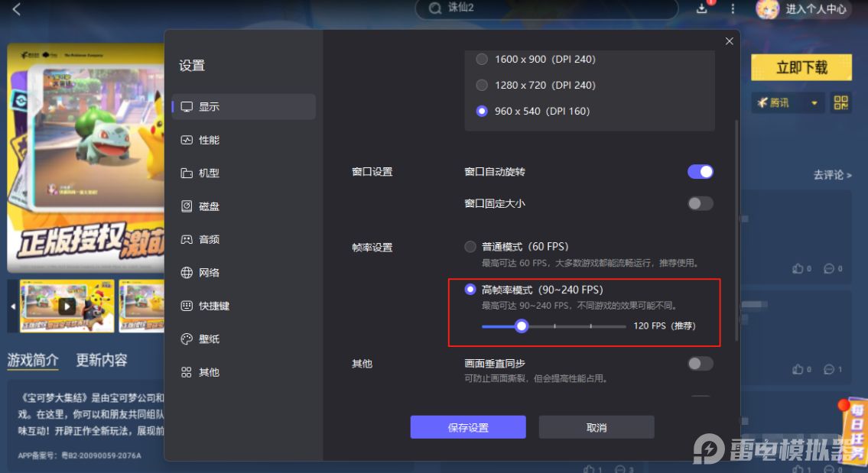Open the 快捷键 keyboard shortcuts icon
Screen dimensions: 868x473
[x=187, y=306]
